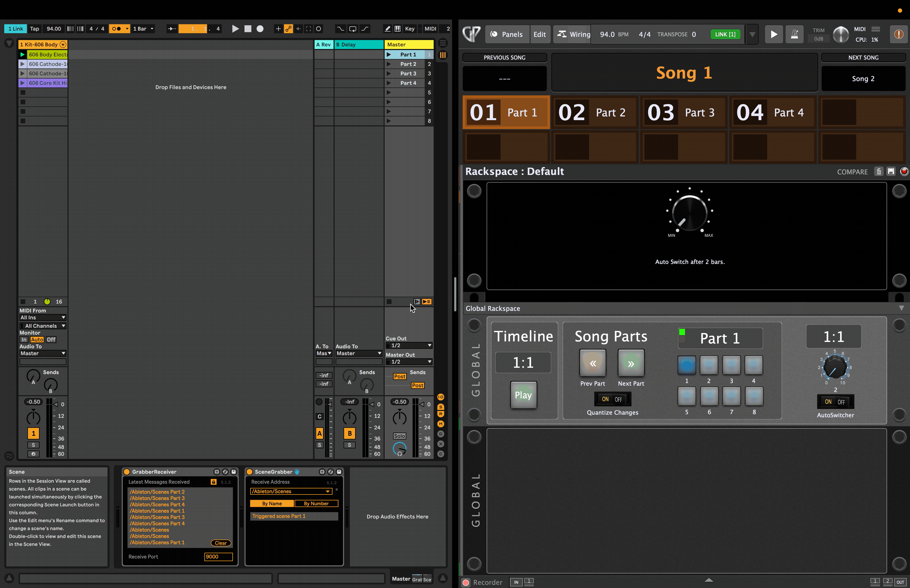Click the rackspace trash delete icon

(879, 171)
